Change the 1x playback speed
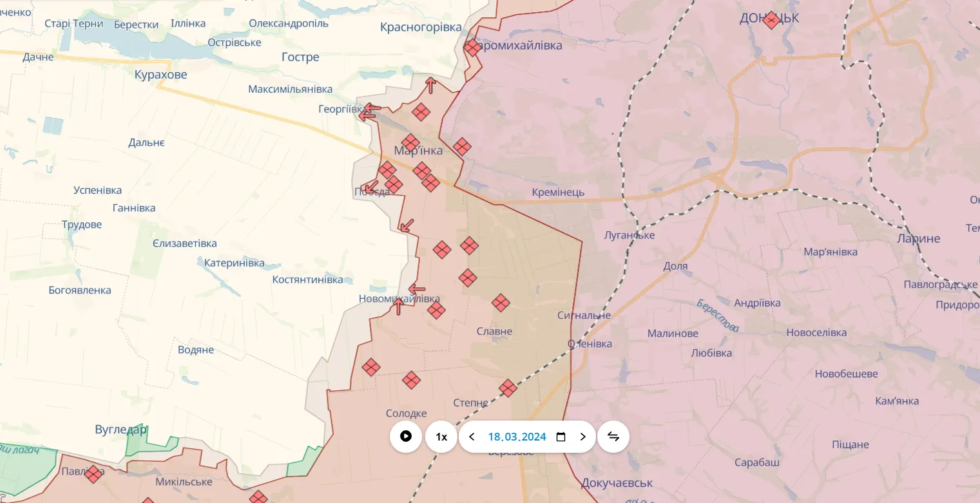980x503 pixels. [x=441, y=437]
